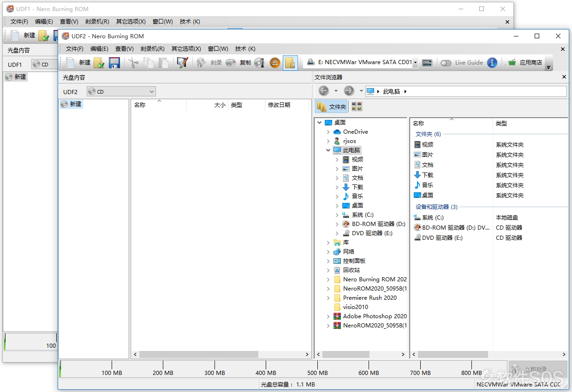Click the 此电脑 address path field
This screenshot has height=392, width=572.
[x=466, y=91]
